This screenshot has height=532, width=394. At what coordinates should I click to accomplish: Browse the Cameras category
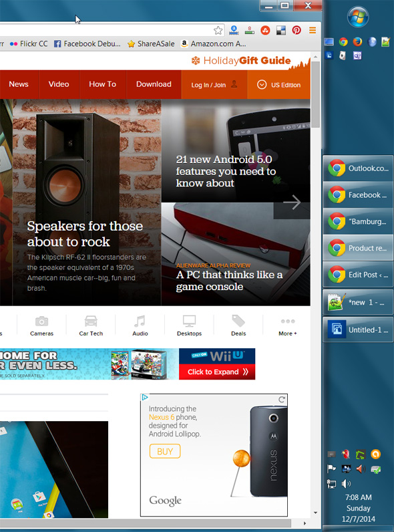tap(41, 325)
